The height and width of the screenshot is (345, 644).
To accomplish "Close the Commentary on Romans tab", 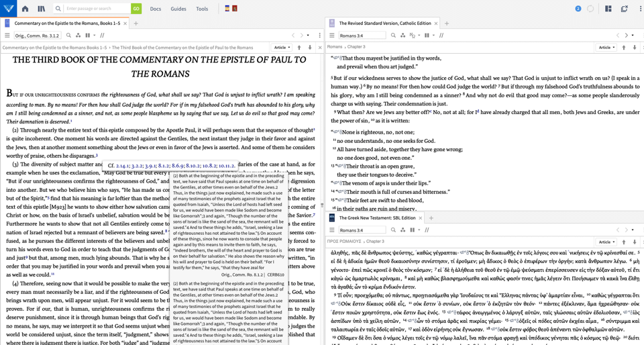I will (x=125, y=23).
